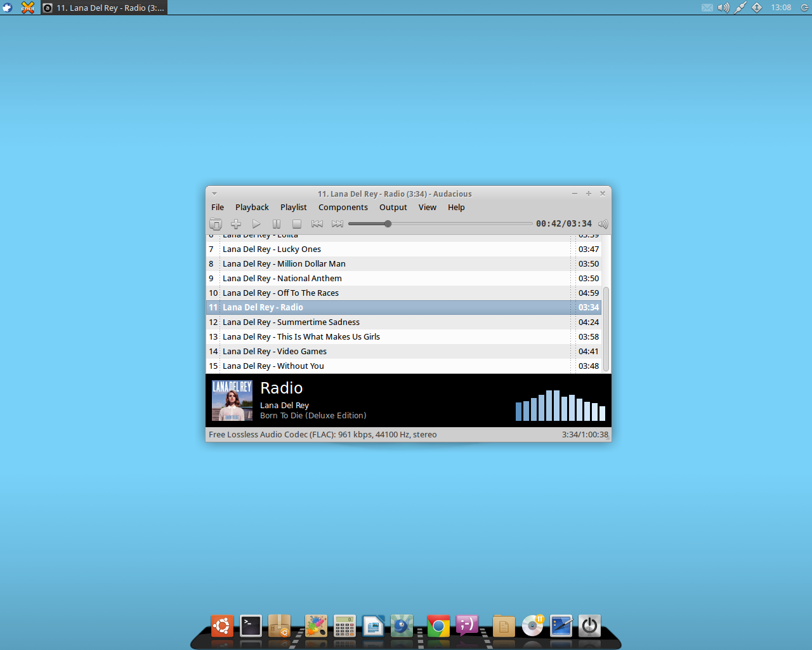Click the Audacious task button in the top panel
The image size is (812, 650).
point(104,8)
